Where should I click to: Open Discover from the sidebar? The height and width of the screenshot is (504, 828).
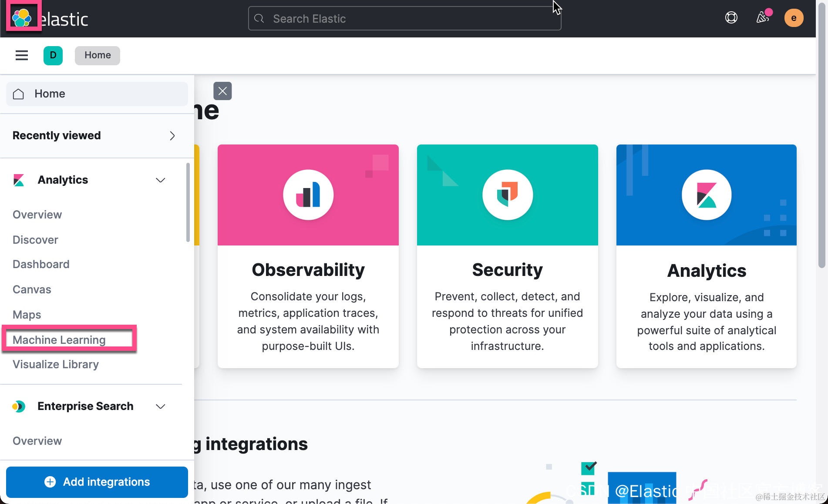pyautogui.click(x=35, y=240)
